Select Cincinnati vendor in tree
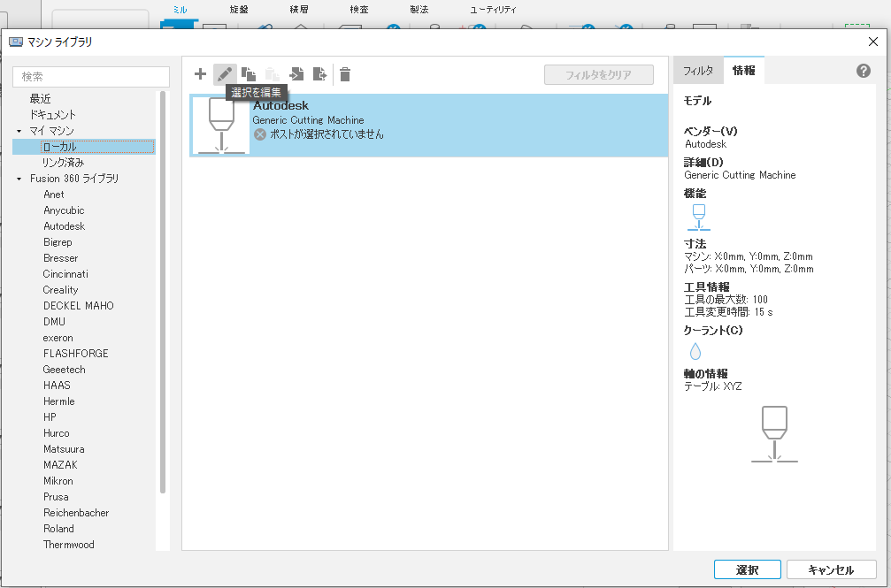The width and height of the screenshot is (891, 588). pos(65,274)
